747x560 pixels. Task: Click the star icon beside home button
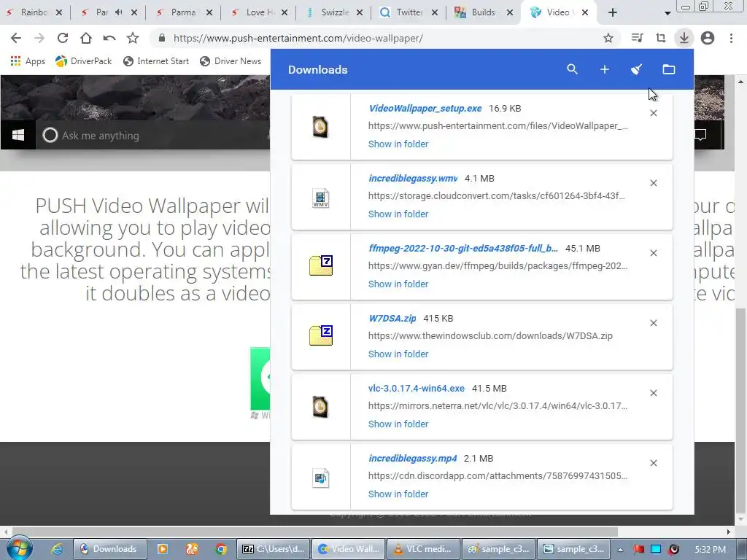(x=133, y=38)
